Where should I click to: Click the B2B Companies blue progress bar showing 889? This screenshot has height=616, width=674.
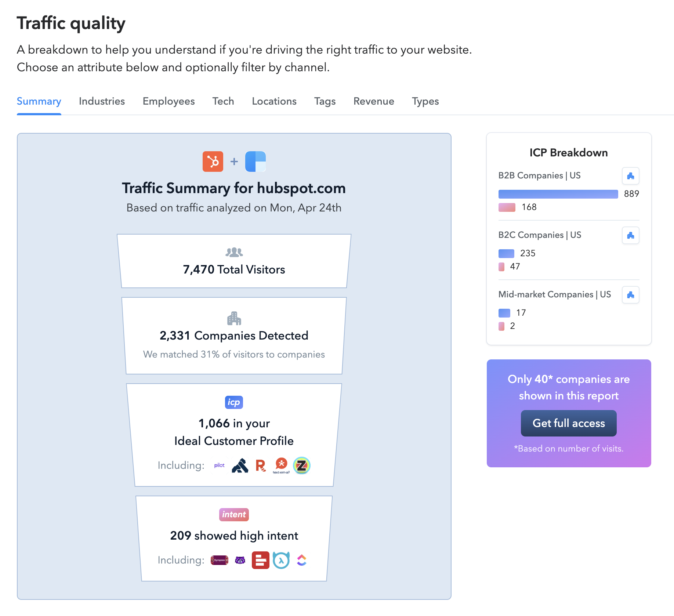pos(557,194)
